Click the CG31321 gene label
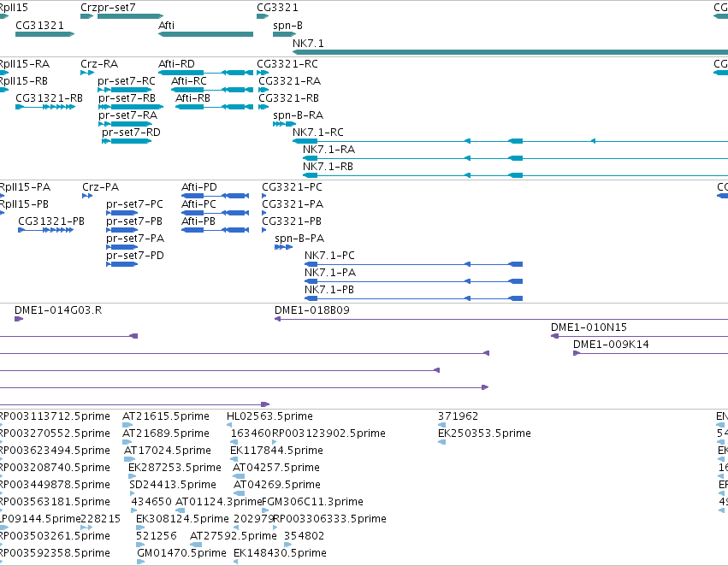 pos(39,26)
